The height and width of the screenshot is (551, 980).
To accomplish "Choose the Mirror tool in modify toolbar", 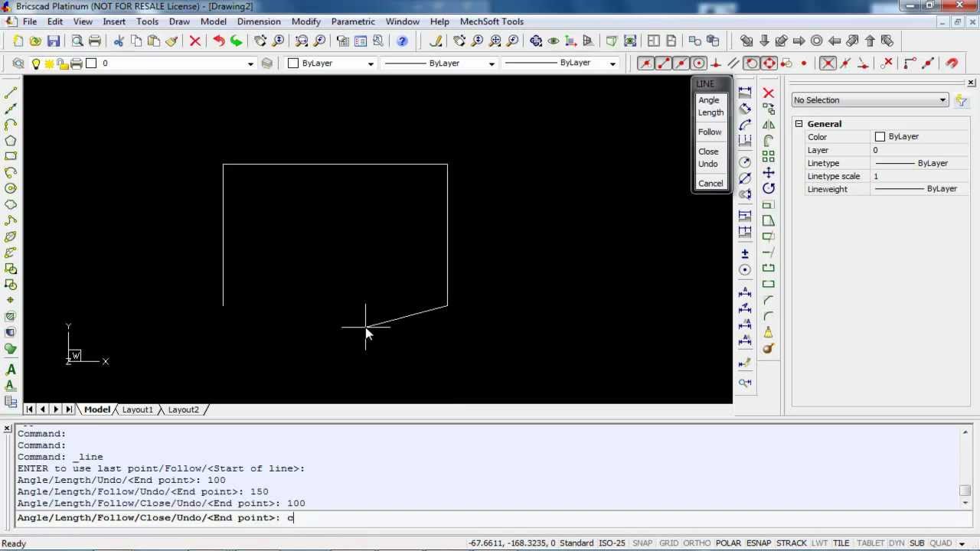I will [769, 125].
